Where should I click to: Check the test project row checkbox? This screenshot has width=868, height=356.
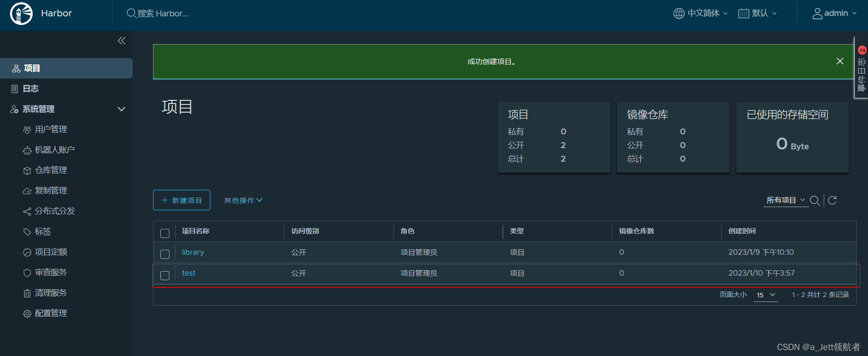[165, 276]
